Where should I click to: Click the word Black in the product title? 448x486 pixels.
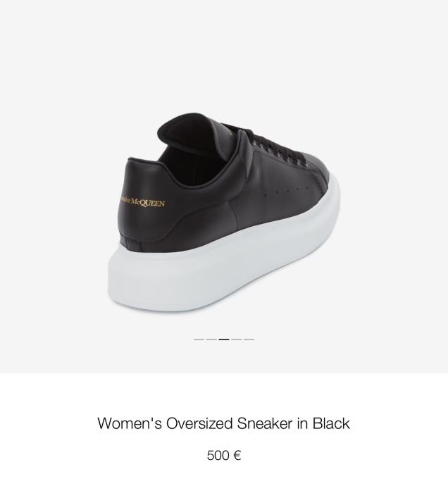pos(331,423)
